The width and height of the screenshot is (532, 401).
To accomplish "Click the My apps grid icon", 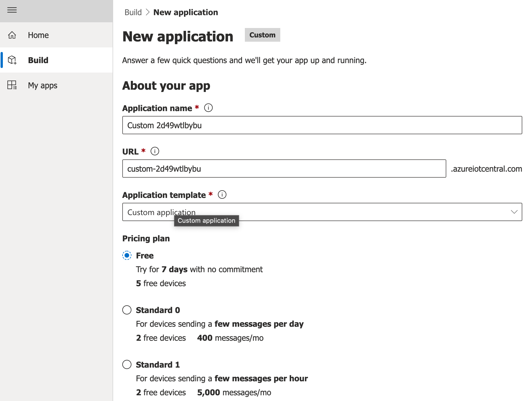I will (12, 85).
